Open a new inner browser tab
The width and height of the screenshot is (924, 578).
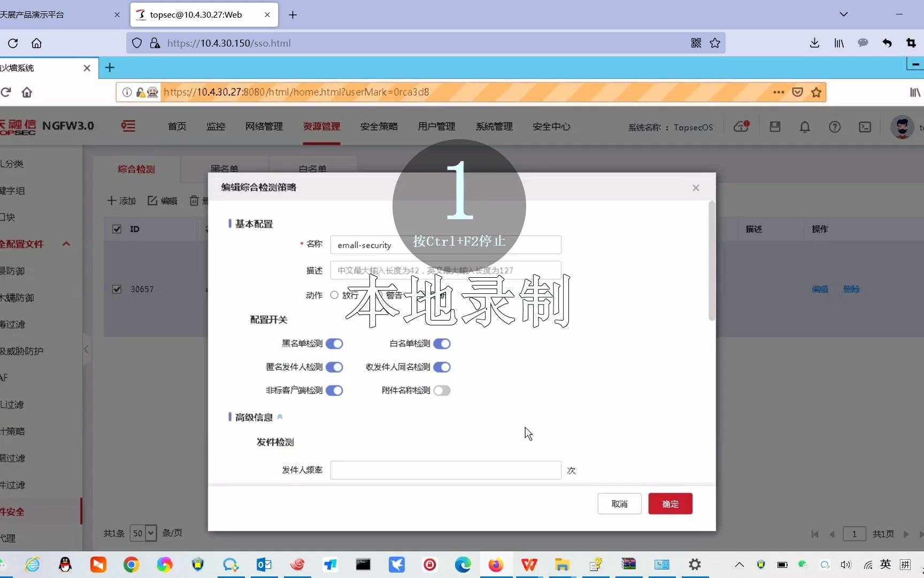pyautogui.click(x=110, y=67)
